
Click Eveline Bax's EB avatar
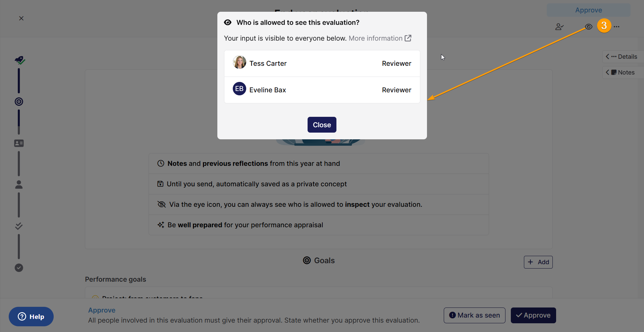point(239,89)
